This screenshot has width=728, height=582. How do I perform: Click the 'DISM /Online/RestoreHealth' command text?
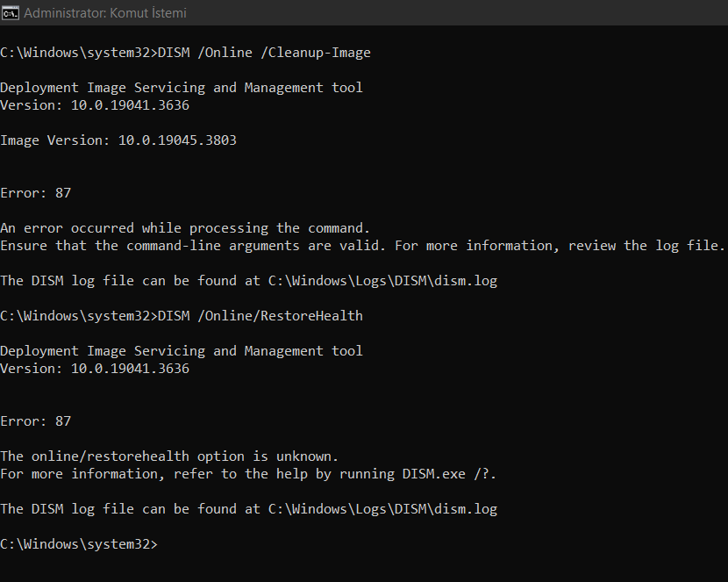point(260,316)
